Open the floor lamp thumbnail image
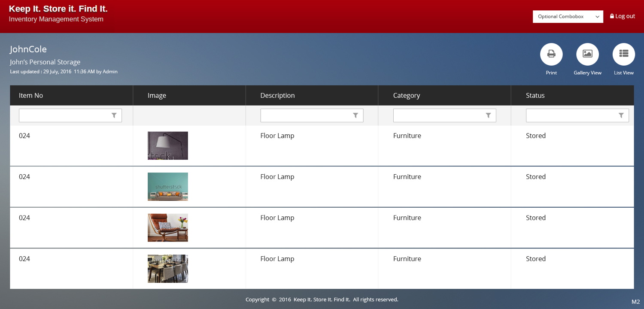 pyautogui.click(x=167, y=145)
